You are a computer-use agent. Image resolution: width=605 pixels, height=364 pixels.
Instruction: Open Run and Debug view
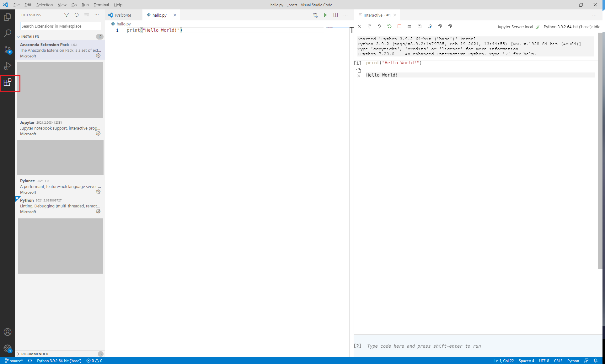point(8,66)
